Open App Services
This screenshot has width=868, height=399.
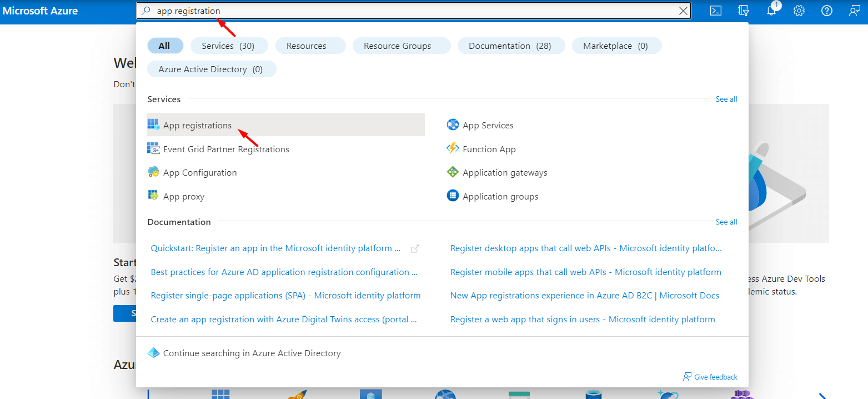tap(487, 124)
